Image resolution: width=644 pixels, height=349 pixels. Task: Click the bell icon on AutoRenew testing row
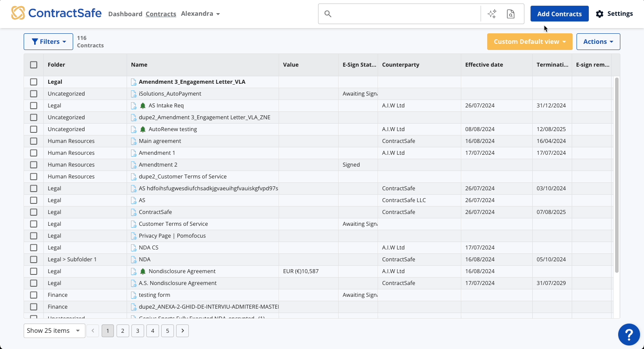coord(142,129)
